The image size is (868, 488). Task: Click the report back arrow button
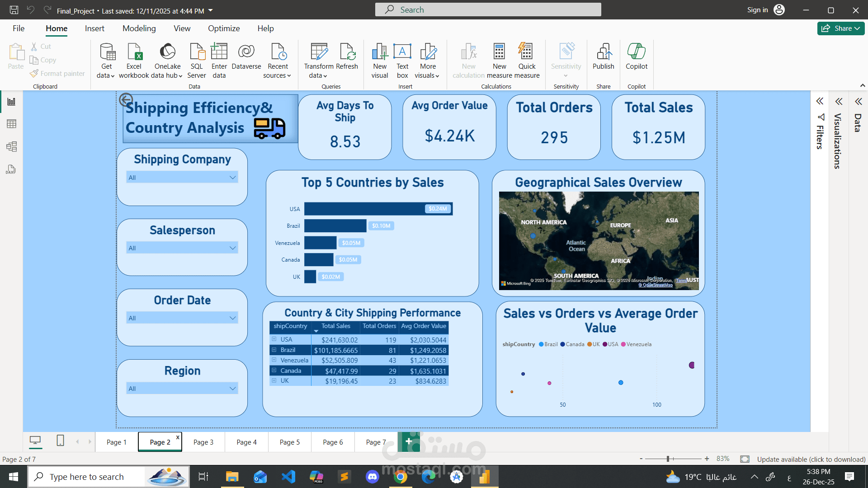126,99
